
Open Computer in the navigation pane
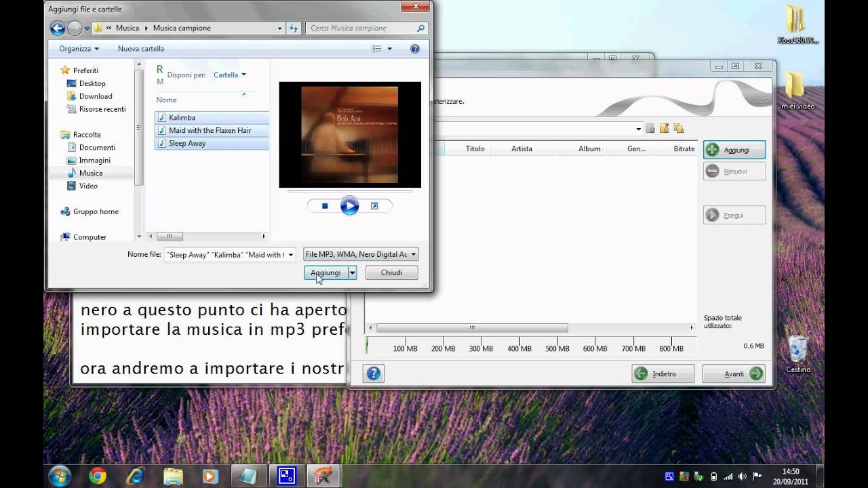(x=90, y=237)
